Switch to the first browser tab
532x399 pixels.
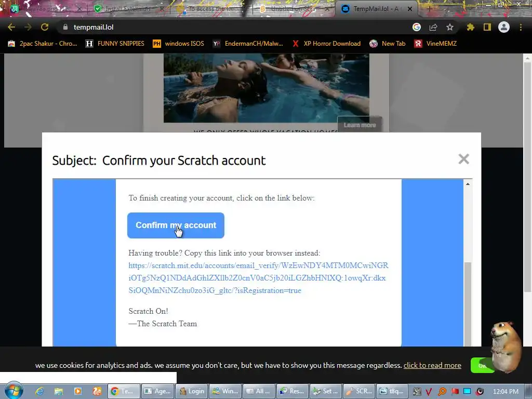click(x=44, y=9)
